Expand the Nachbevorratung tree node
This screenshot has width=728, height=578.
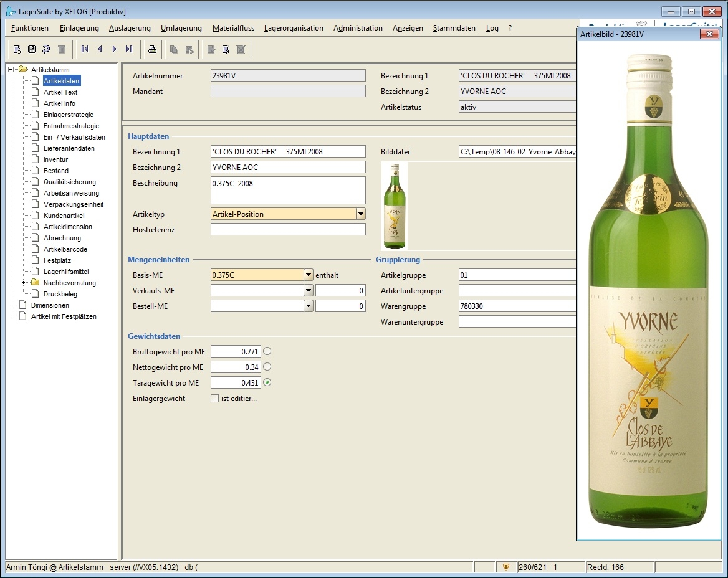23,283
